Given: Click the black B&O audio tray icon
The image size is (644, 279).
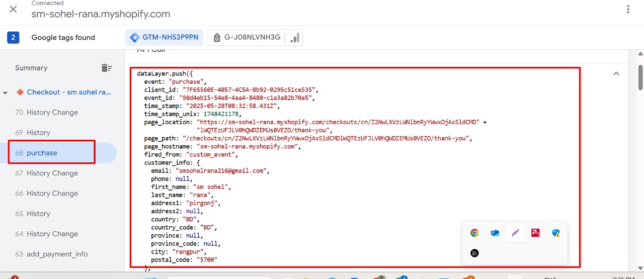Looking at the screenshot, I should [474, 253].
